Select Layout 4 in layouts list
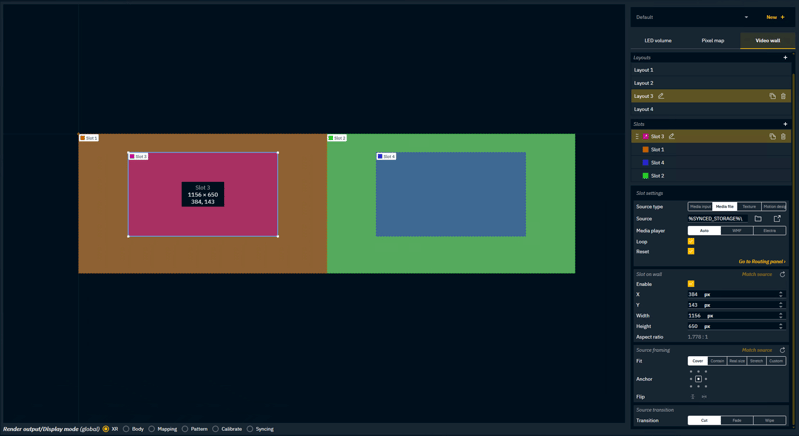Viewport: 799px width, 436px height. click(x=711, y=109)
